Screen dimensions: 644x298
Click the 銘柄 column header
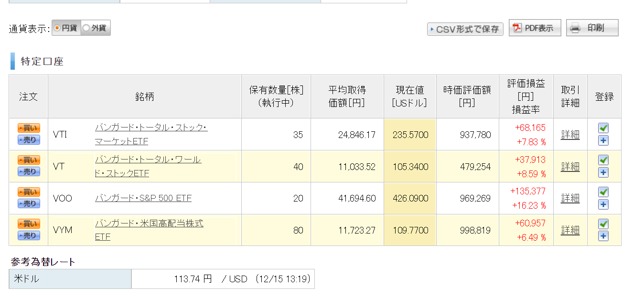(x=145, y=96)
